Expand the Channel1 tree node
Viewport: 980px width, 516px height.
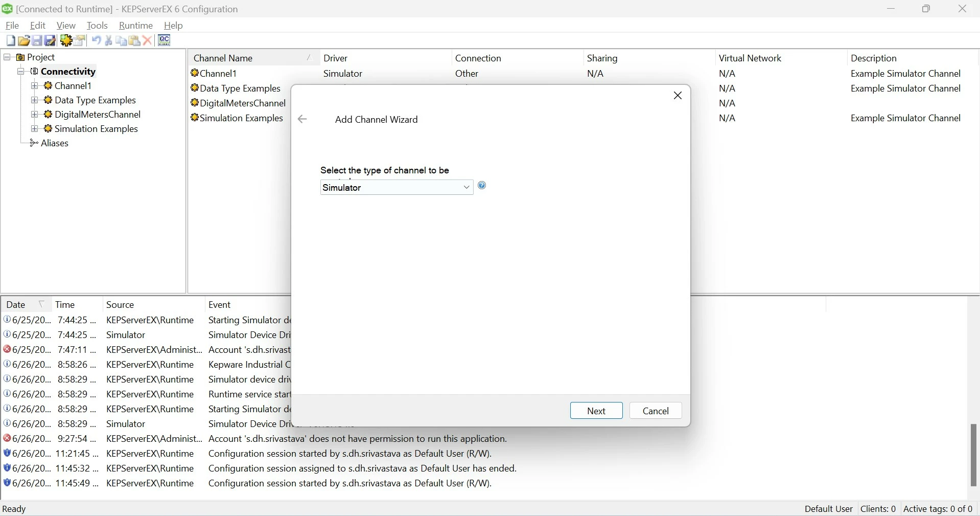pyautogui.click(x=35, y=86)
